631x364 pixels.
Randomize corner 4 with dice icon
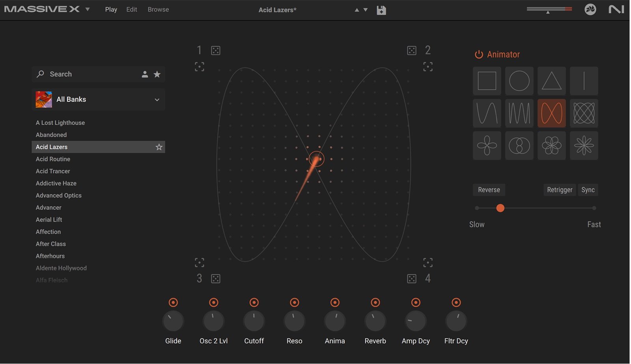(411, 279)
